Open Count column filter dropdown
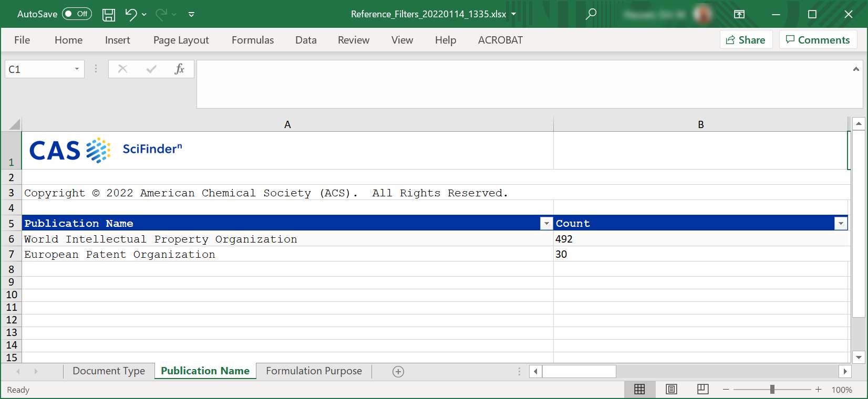 [x=841, y=224]
